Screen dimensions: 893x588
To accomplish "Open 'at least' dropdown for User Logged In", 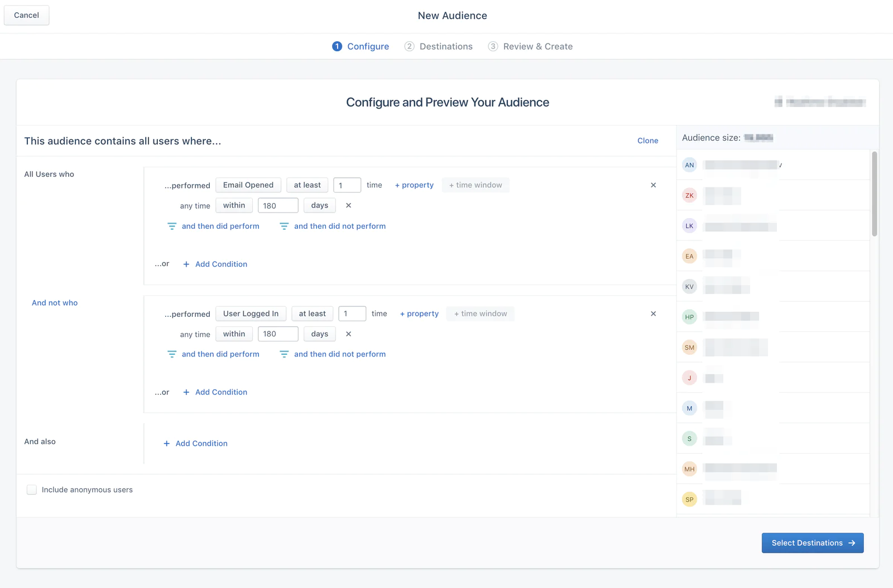I will (312, 314).
